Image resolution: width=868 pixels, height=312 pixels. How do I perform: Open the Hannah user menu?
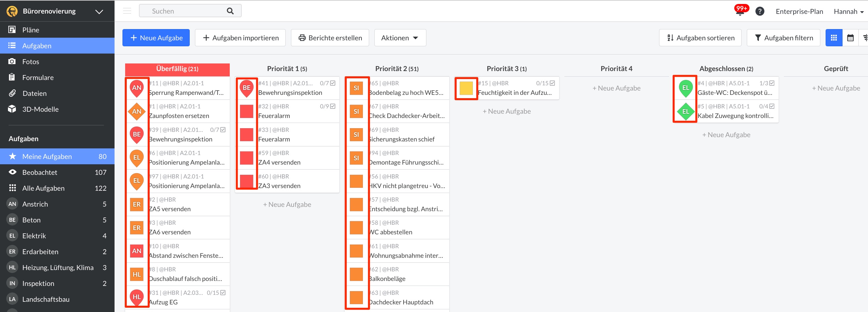(848, 12)
